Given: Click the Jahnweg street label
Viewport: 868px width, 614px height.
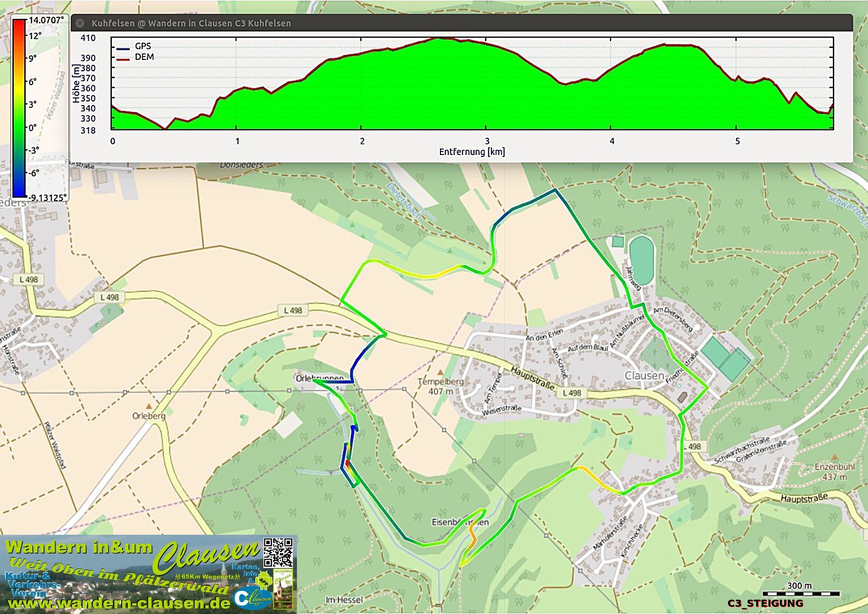Looking at the screenshot, I should [633, 279].
